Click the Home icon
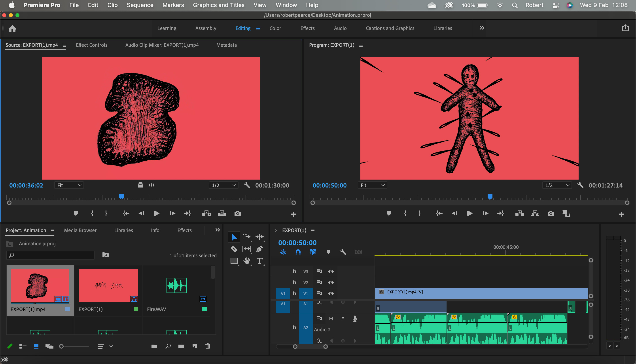 click(x=12, y=28)
